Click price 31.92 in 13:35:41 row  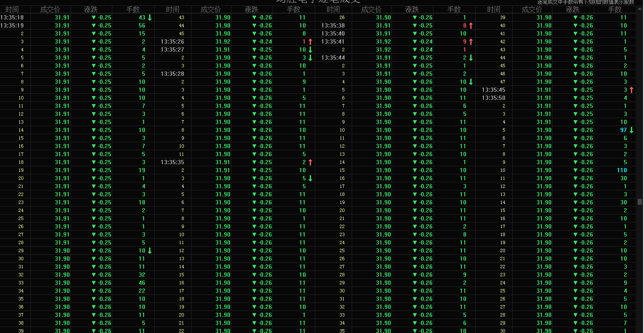pyautogui.click(x=383, y=42)
